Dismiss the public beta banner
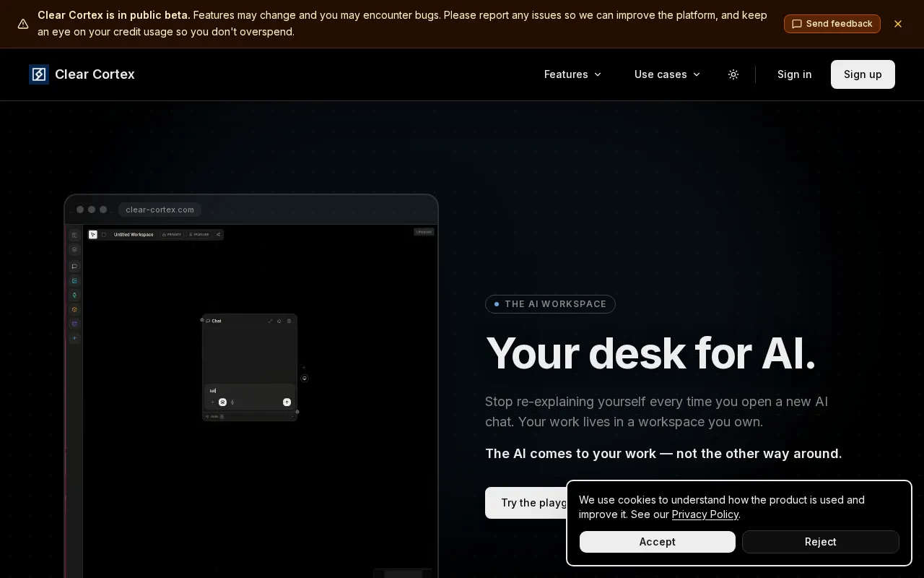Screen dimensions: 924x578 pyautogui.click(x=898, y=24)
